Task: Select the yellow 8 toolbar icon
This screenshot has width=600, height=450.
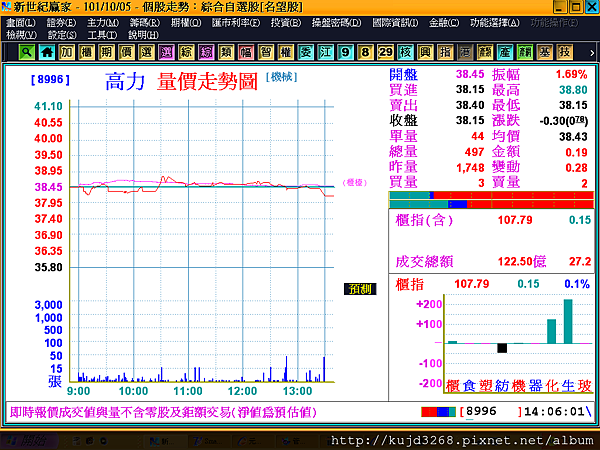Action: [365, 52]
